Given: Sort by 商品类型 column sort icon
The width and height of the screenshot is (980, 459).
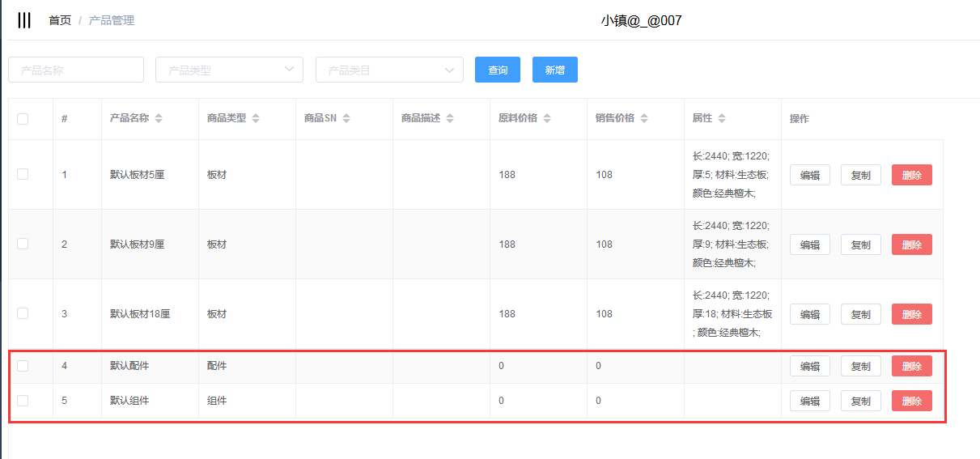Looking at the screenshot, I should click(x=256, y=119).
